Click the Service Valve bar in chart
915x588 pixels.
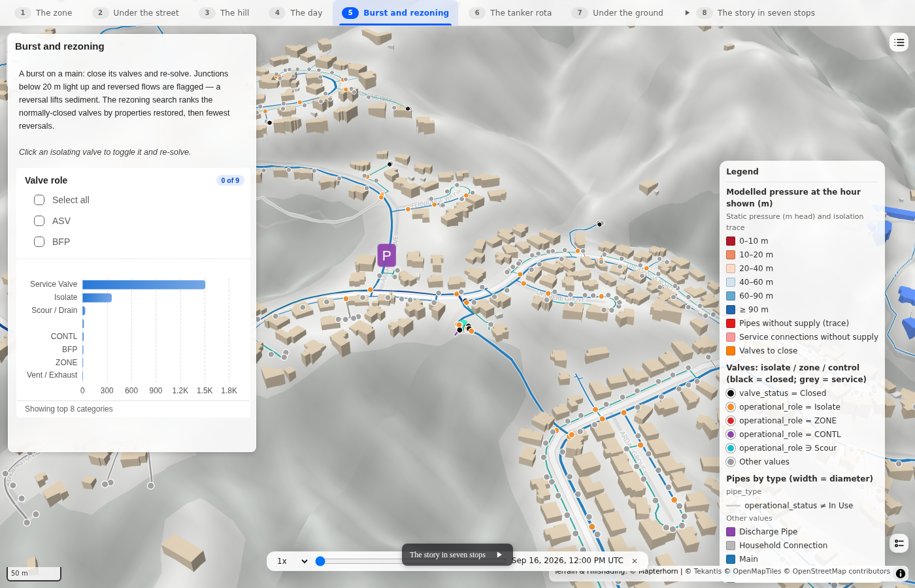point(144,284)
